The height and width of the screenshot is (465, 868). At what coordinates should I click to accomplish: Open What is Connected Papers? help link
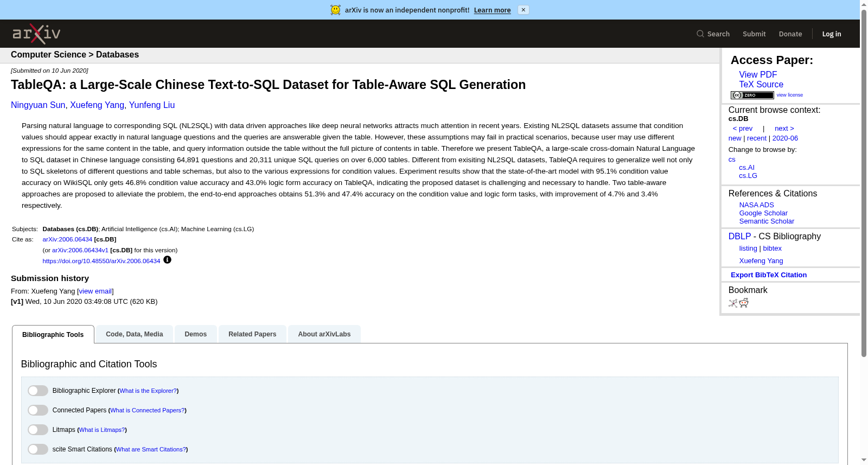(148, 410)
